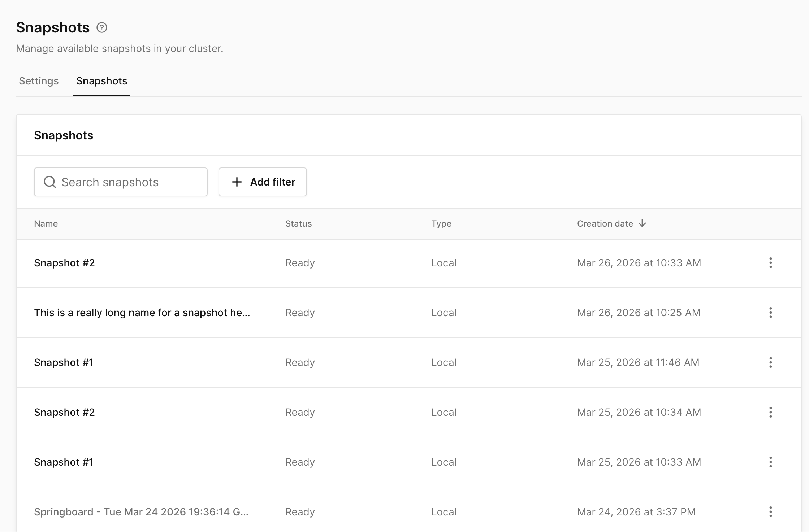Viewport: 809px width, 532px height.
Task: Select Snapshot #1 created at 11:46 AM
Action: (64, 362)
